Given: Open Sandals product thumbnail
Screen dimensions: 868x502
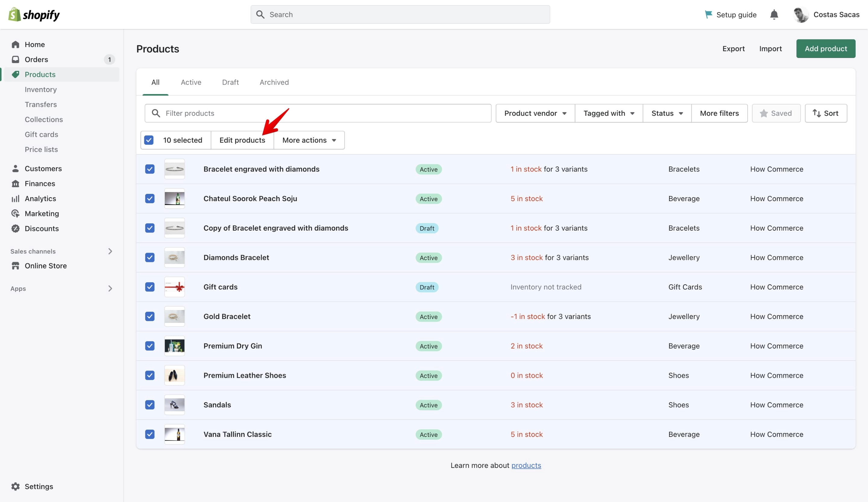Looking at the screenshot, I should [175, 405].
